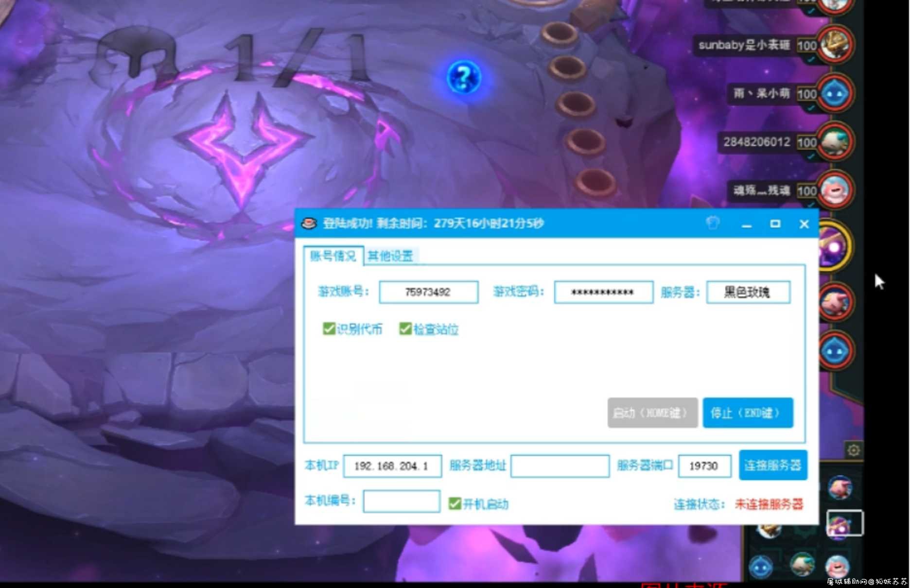The width and height of the screenshot is (910, 588).
Task: Click the blue question mark orb
Action: [464, 77]
